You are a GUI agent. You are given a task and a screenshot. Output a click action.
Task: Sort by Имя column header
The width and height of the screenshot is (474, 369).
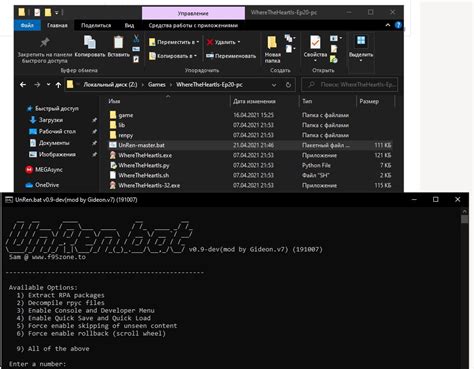coord(114,101)
